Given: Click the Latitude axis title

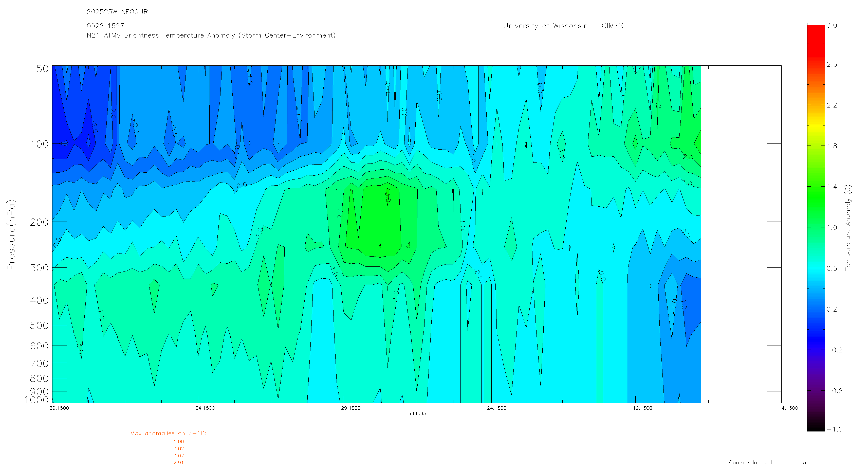Looking at the screenshot, I should click(x=416, y=414).
